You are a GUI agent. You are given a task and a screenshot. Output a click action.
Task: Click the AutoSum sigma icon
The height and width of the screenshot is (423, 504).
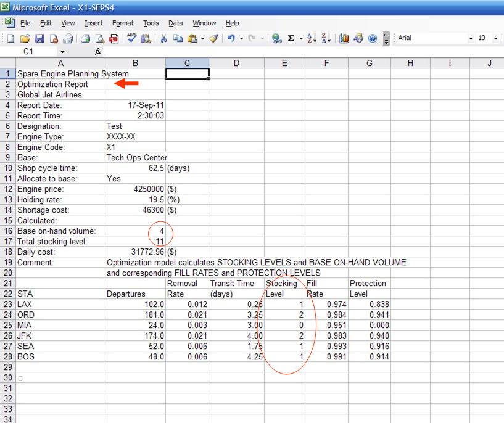(x=291, y=38)
